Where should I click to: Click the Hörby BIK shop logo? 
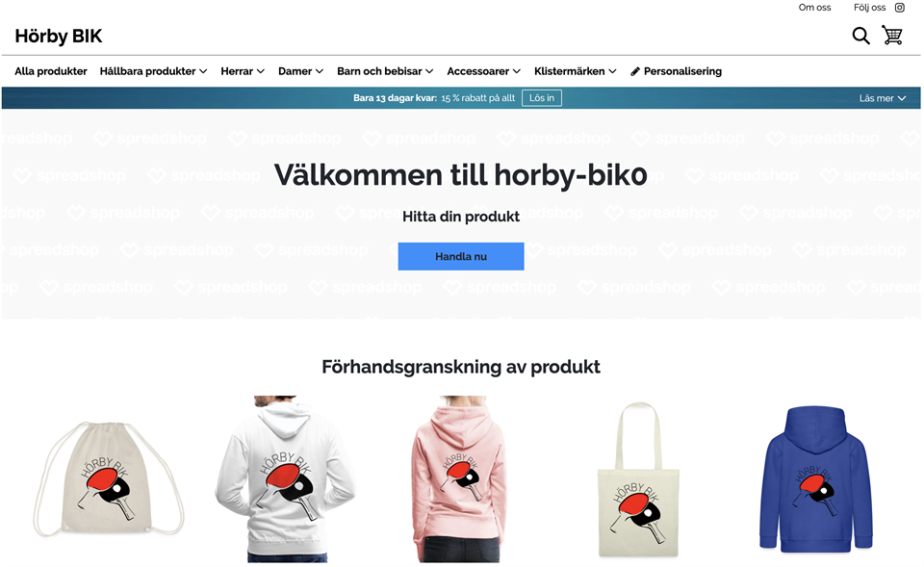coord(59,36)
